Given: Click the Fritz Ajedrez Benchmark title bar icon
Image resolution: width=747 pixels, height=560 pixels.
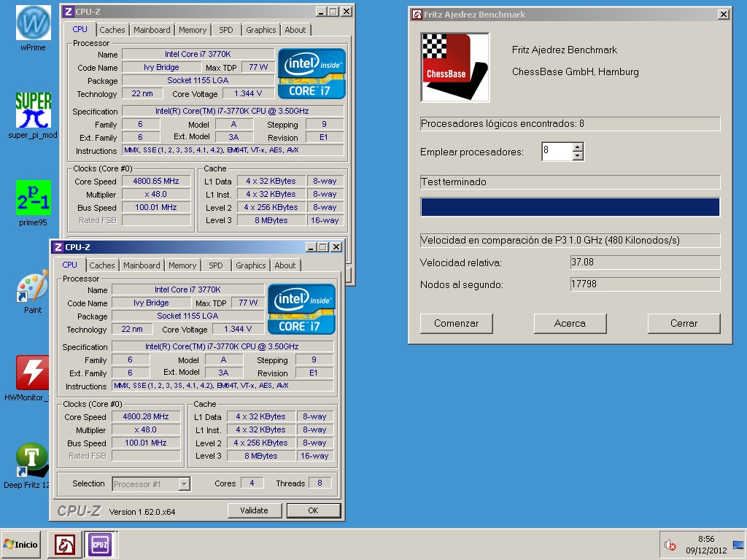Looking at the screenshot, I should click(x=417, y=15).
